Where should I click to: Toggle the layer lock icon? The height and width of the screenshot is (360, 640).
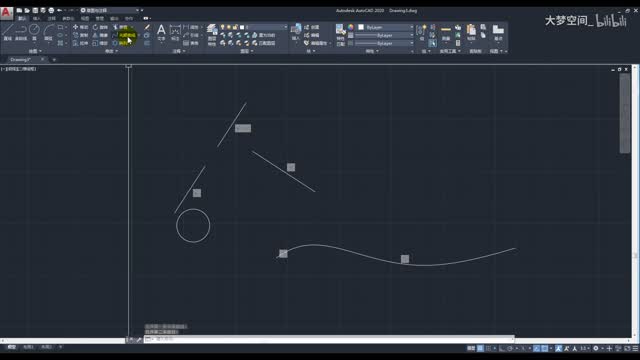pos(236,27)
